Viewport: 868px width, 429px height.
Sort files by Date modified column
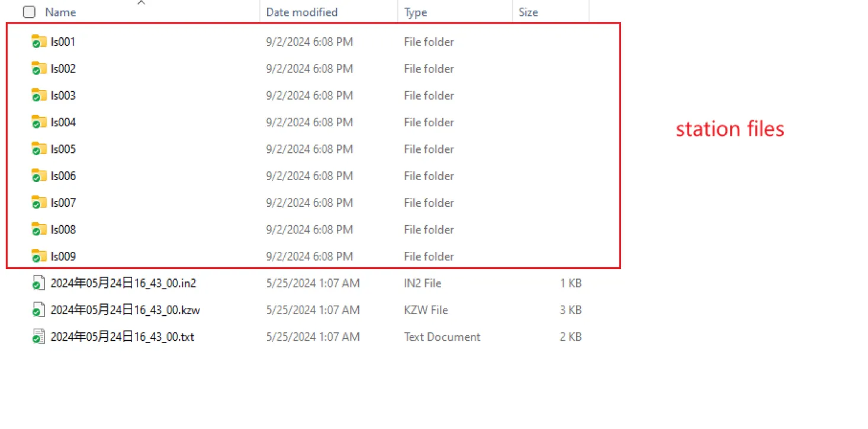[x=302, y=12]
